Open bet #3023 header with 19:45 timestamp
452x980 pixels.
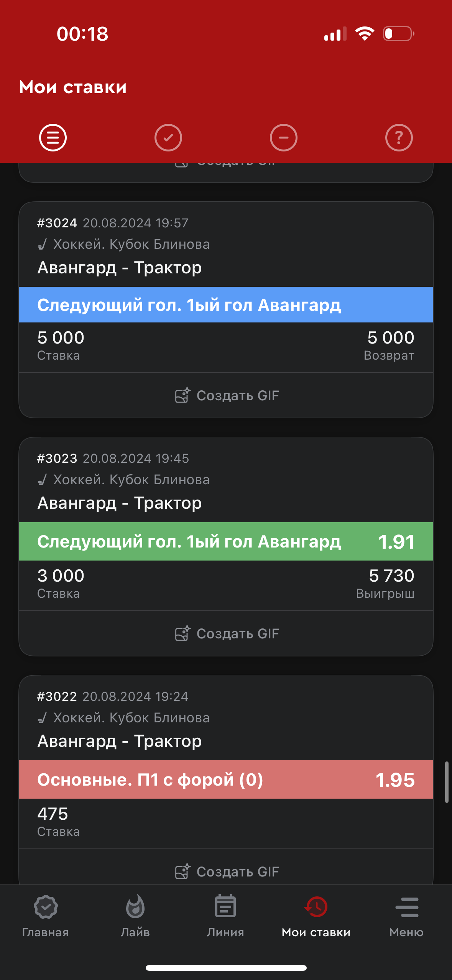(x=113, y=459)
